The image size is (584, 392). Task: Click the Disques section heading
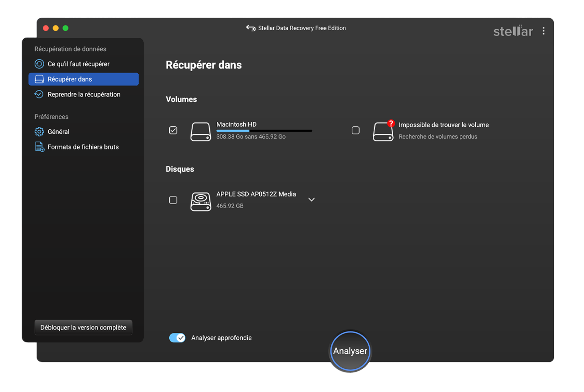[180, 169]
